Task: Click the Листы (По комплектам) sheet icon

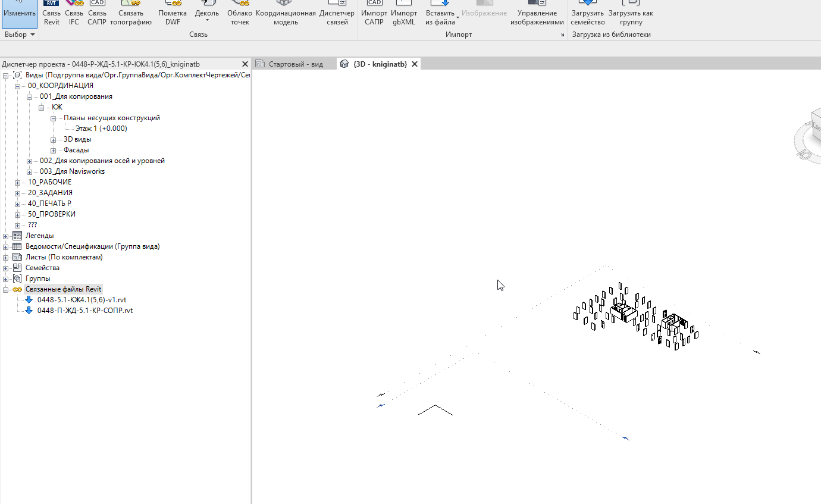Action: pyautogui.click(x=17, y=257)
